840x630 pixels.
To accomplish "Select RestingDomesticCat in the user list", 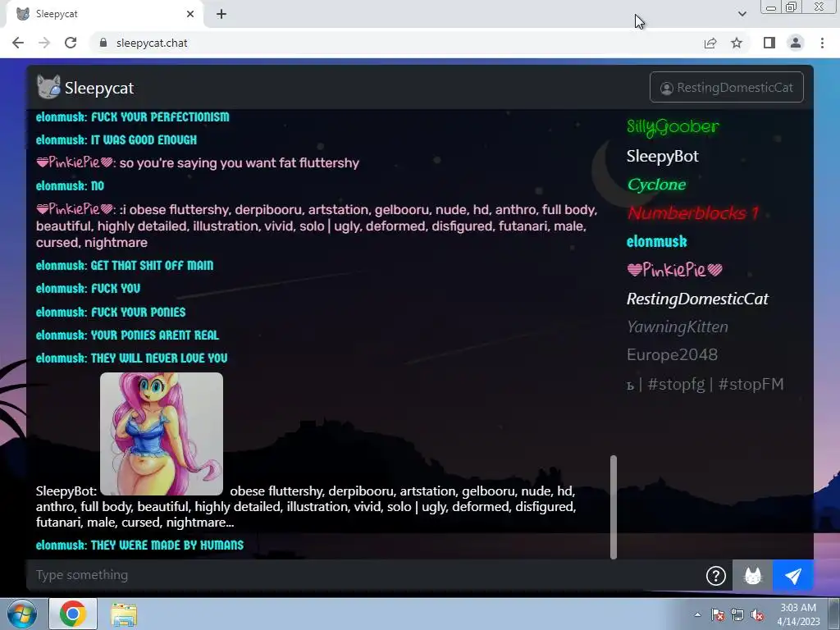I will pos(697,299).
